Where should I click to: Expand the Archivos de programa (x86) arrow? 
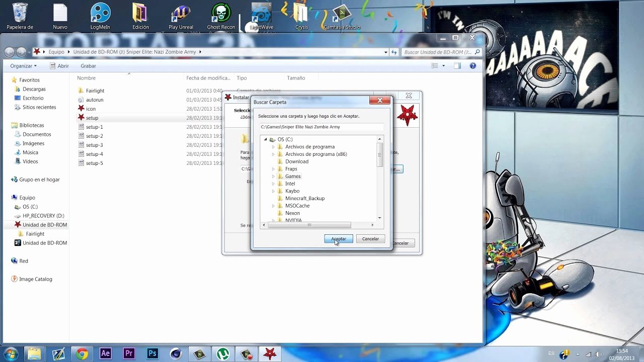273,154
